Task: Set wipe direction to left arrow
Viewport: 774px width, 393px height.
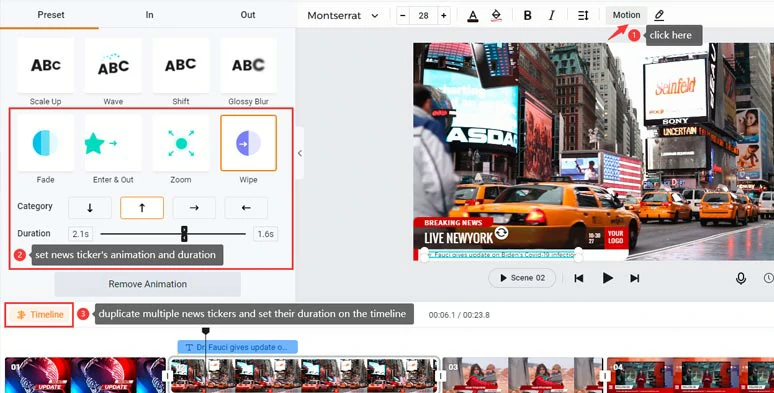Action: (246, 208)
